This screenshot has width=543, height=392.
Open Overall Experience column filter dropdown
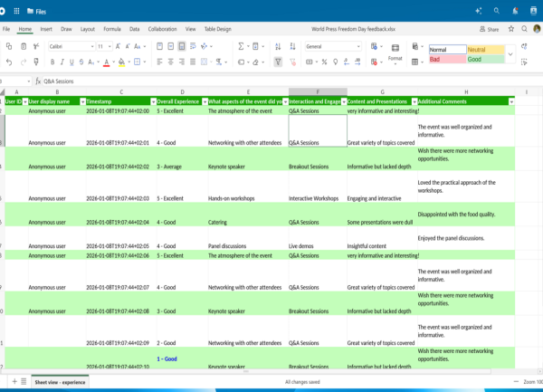click(x=205, y=101)
